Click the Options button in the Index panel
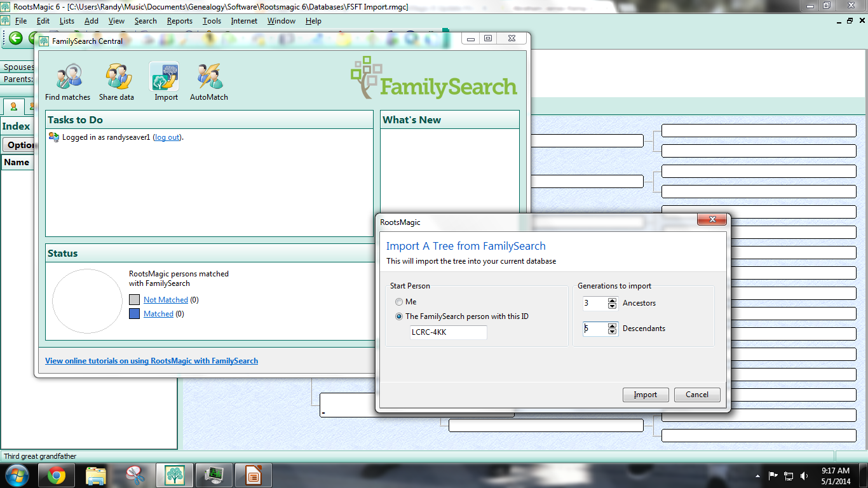 click(20, 145)
